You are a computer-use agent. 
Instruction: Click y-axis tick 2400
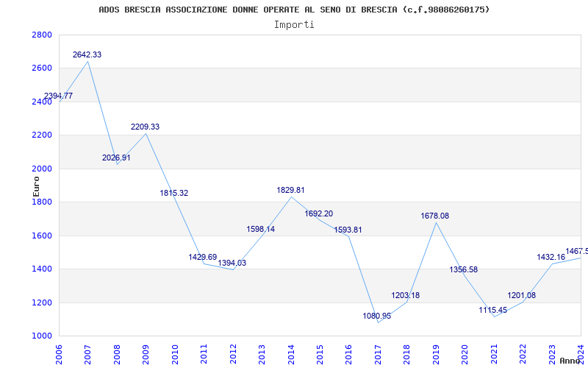click(43, 102)
